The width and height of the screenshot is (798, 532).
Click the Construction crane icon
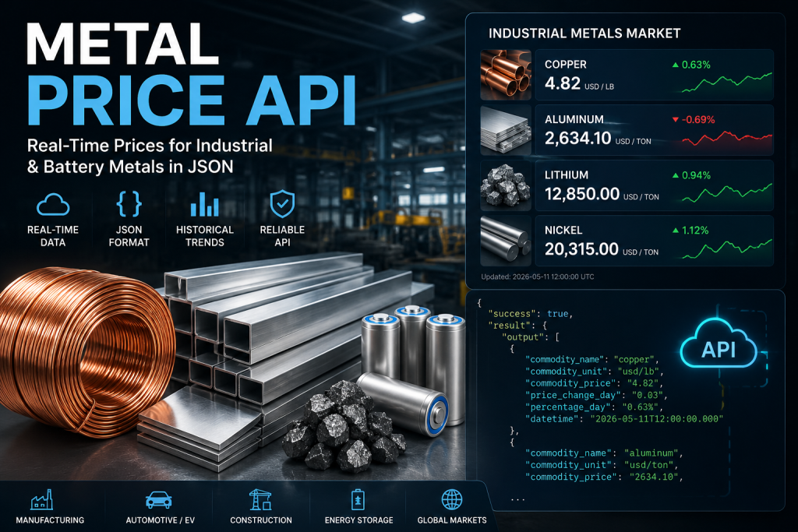(260, 499)
